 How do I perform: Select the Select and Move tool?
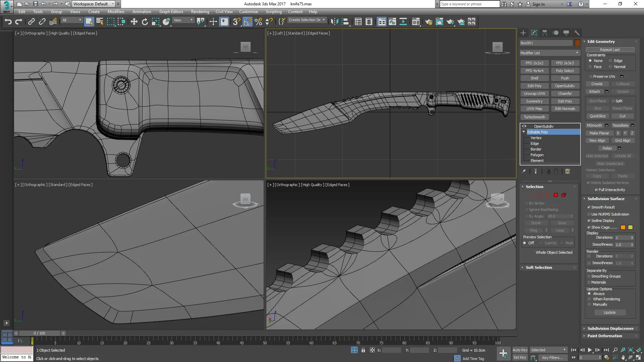(134, 21)
